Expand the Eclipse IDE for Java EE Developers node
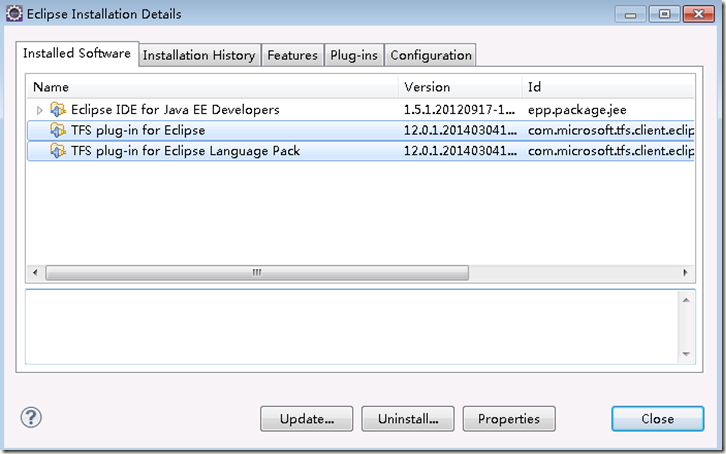 tap(39, 110)
